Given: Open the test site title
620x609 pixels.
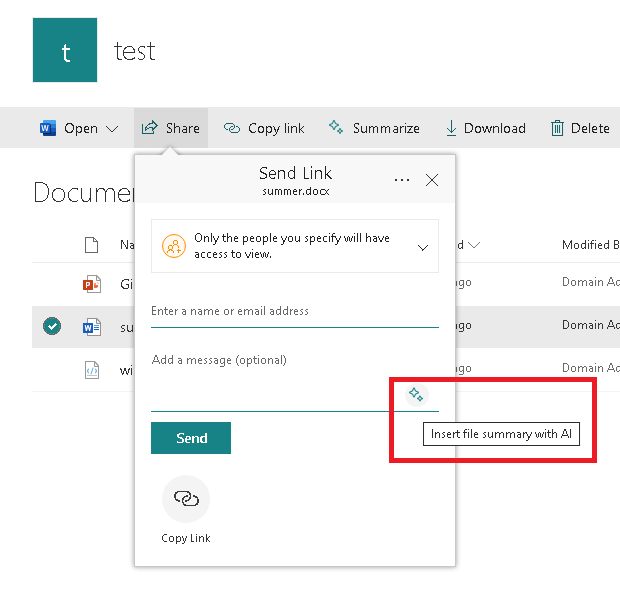Looking at the screenshot, I should tap(134, 51).
